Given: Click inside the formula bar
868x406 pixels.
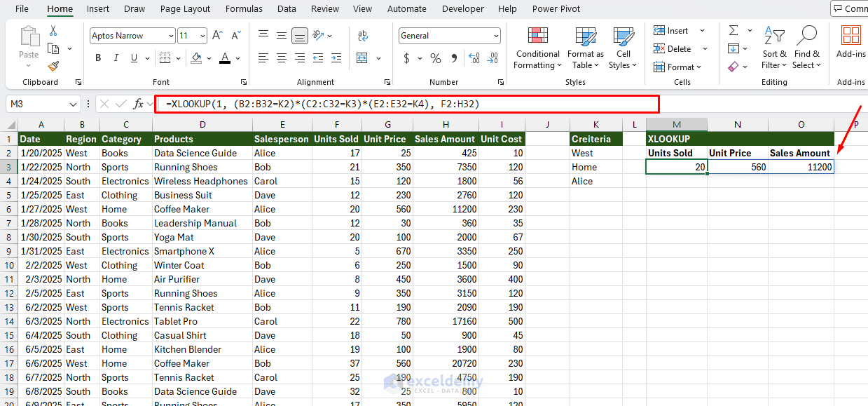Looking at the screenshot, I should pyautogui.click(x=406, y=104).
